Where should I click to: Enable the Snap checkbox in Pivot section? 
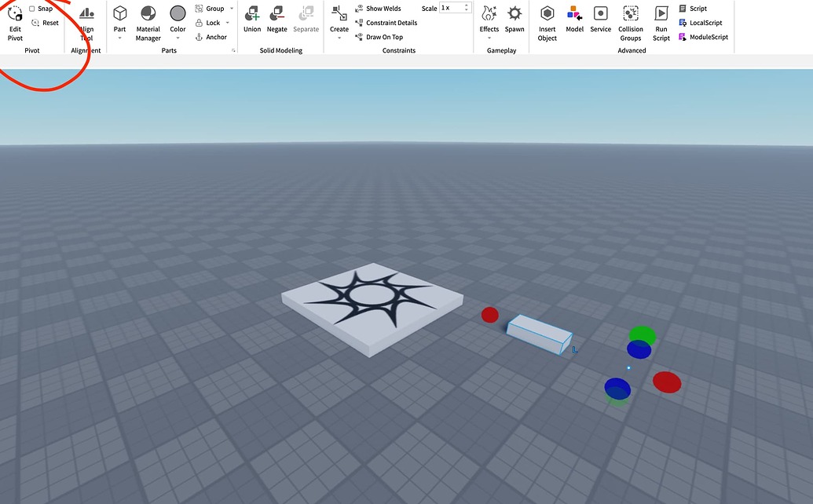tap(32, 8)
